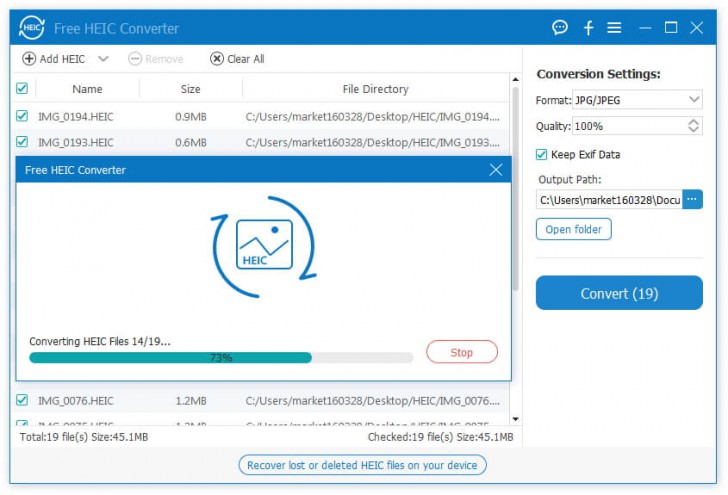Click the Converting HEIC Files 14/19 text
Image resolution: width=728 pixels, height=495 pixels.
pyautogui.click(x=100, y=341)
